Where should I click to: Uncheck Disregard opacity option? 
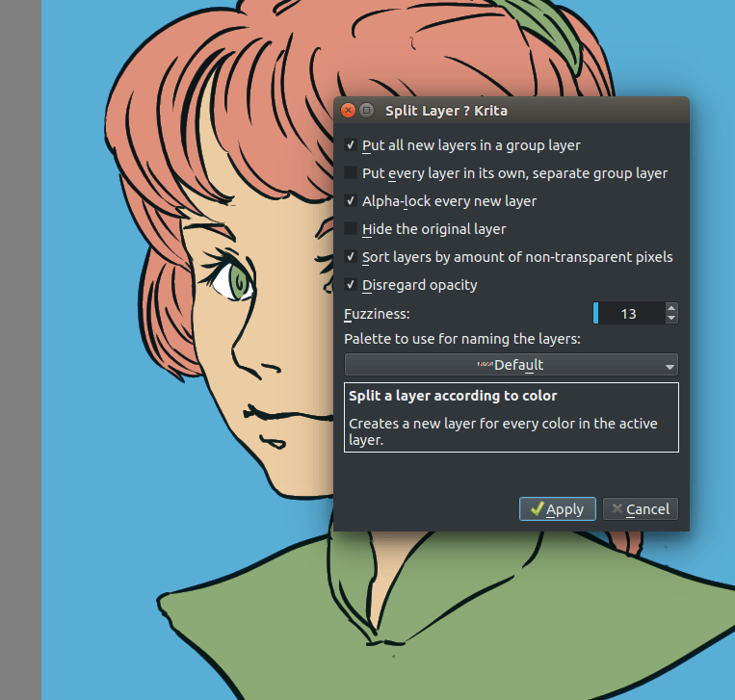(x=350, y=284)
